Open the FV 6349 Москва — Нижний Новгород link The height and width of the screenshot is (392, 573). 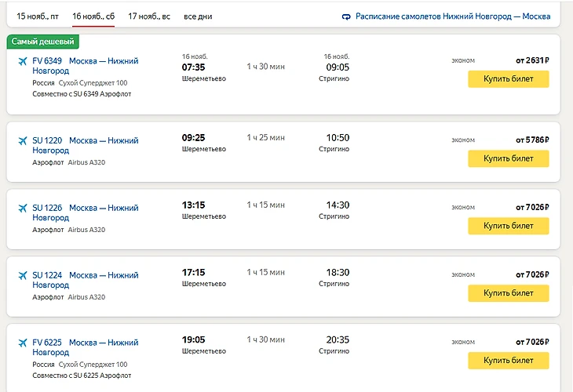tap(85, 65)
